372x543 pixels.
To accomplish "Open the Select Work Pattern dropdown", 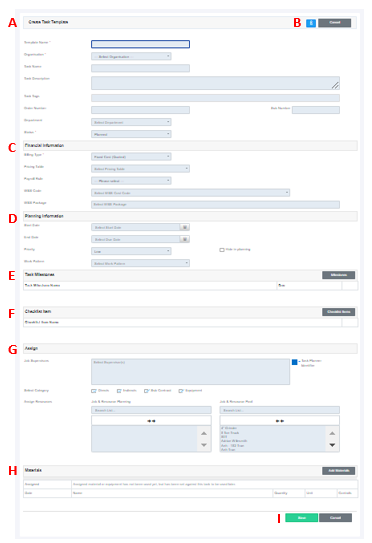I will point(140,264).
